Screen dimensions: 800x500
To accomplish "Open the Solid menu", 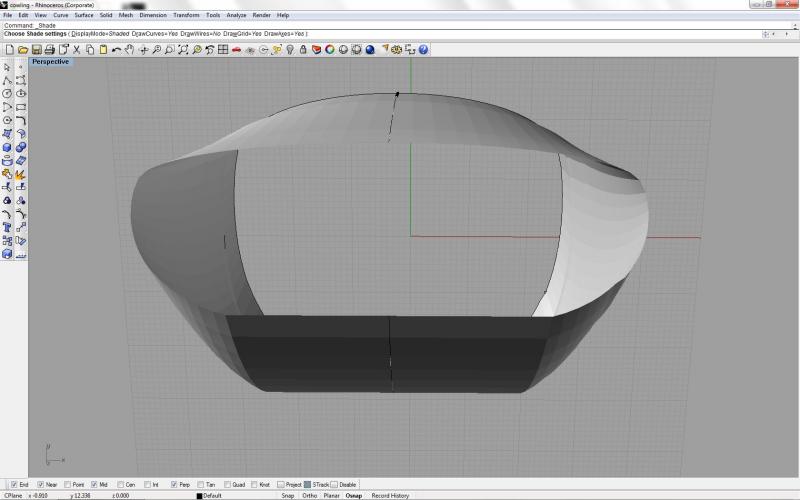I will click(x=106, y=15).
